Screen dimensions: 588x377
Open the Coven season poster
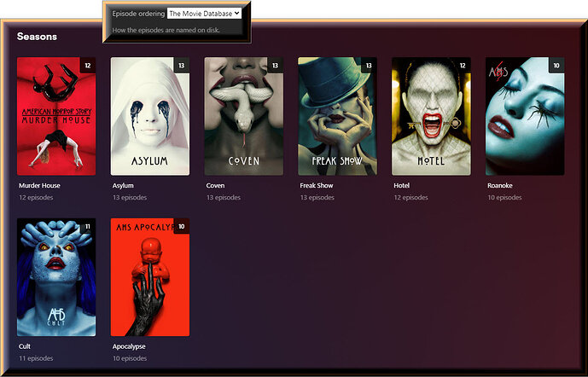click(x=244, y=116)
